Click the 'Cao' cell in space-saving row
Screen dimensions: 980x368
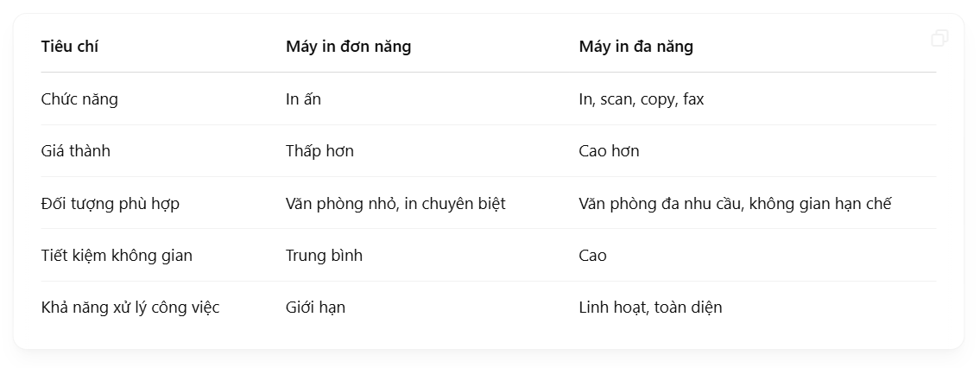(x=592, y=256)
